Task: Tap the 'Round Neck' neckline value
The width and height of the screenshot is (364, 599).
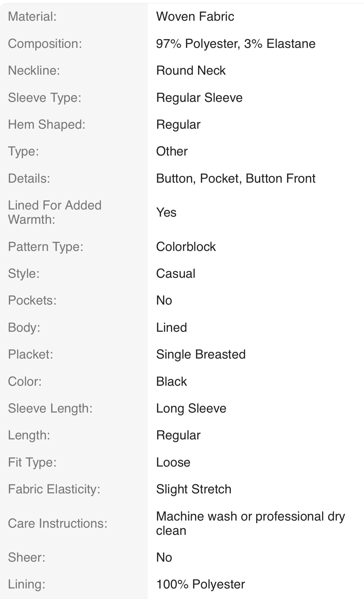Action: 191,70
